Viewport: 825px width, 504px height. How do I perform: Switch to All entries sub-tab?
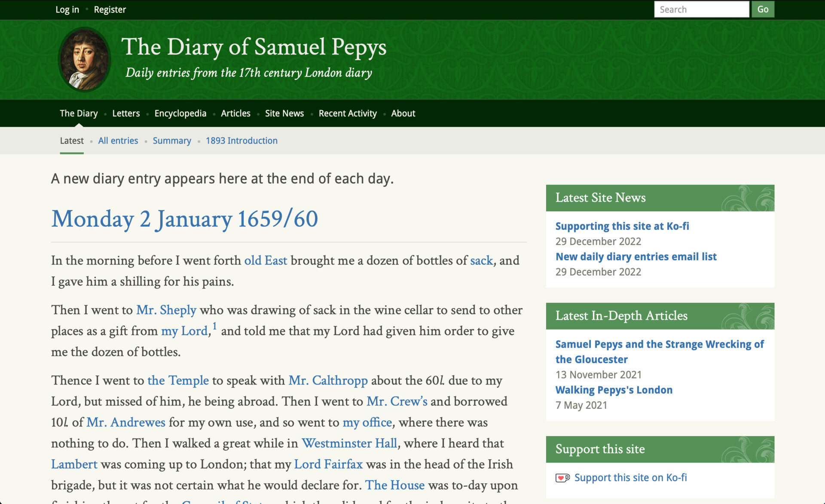(118, 141)
